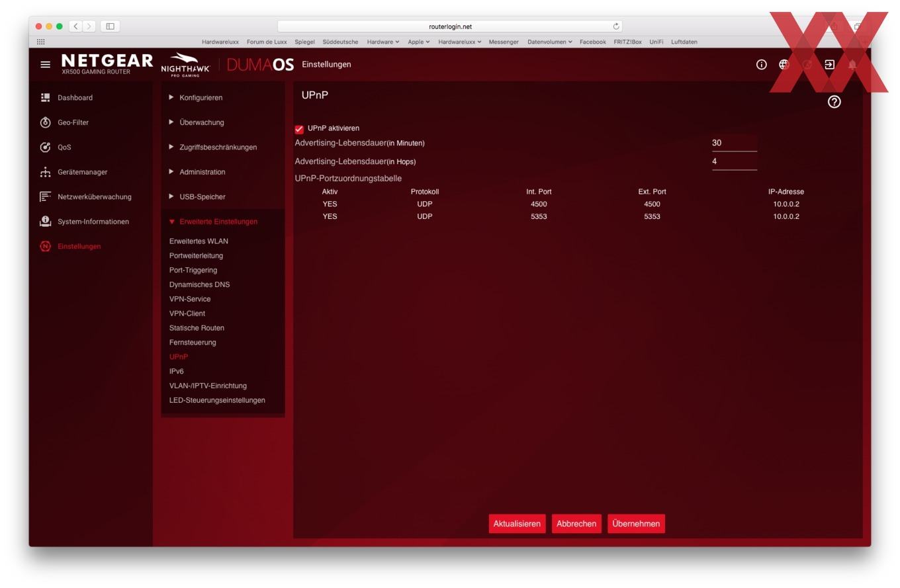This screenshot has width=900, height=588.
Task: Open the FRITZ!Box bookmark
Action: click(627, 42)
